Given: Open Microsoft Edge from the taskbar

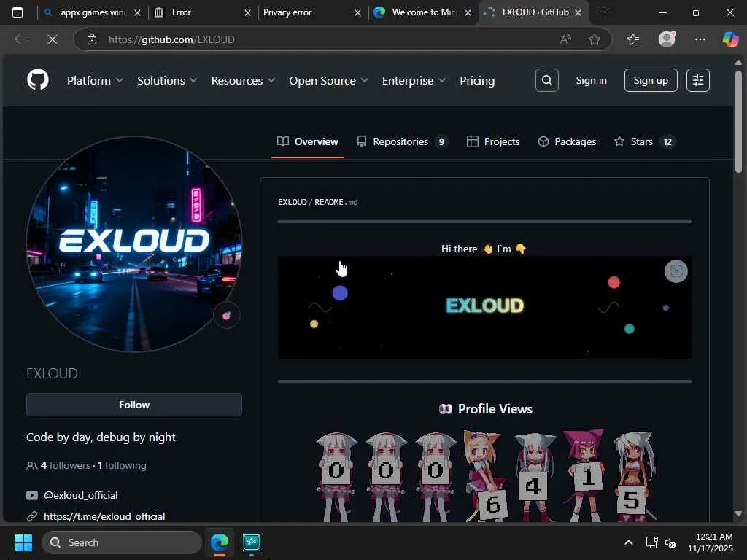Looking at the screenshot, I should (220, 542).
